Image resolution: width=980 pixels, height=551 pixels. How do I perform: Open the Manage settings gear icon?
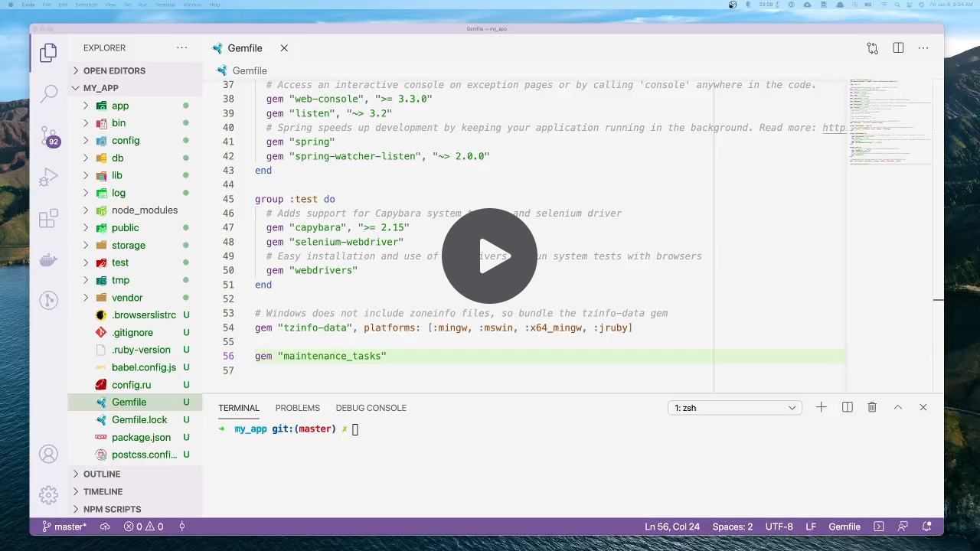48,495
